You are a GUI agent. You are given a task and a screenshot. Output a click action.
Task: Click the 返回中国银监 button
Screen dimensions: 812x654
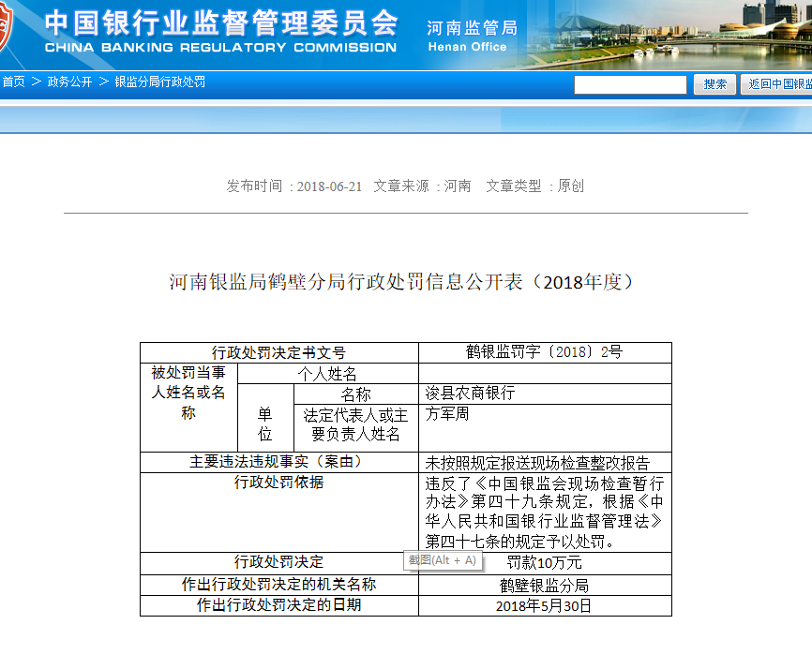777,84
